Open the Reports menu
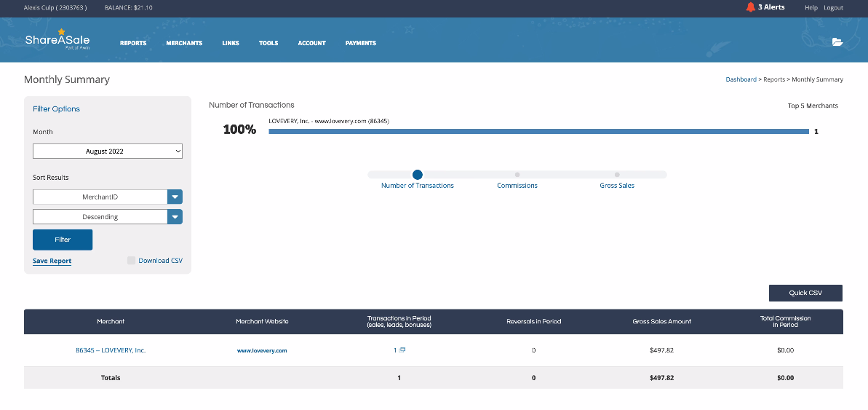 point(133,43)
